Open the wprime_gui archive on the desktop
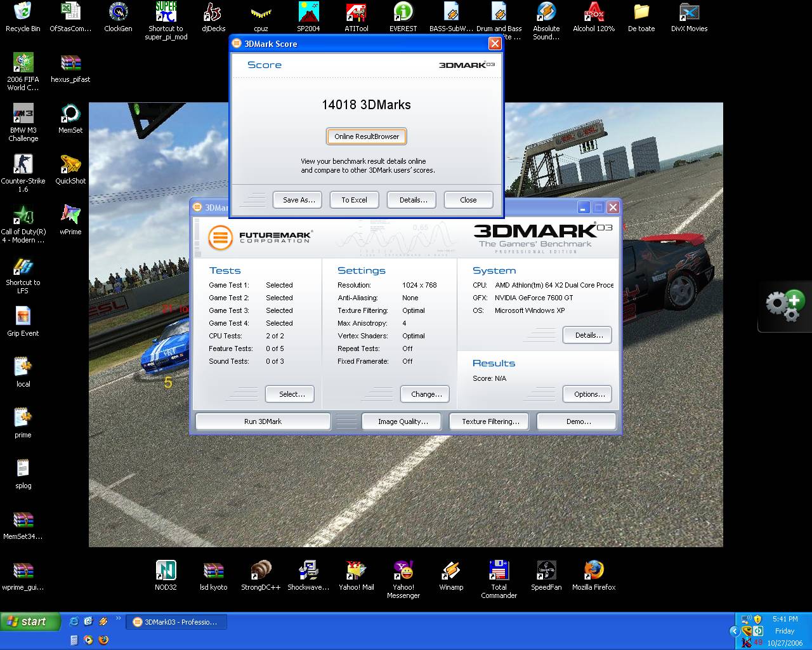This screenshot has width=812, height=650. (23, 576)
